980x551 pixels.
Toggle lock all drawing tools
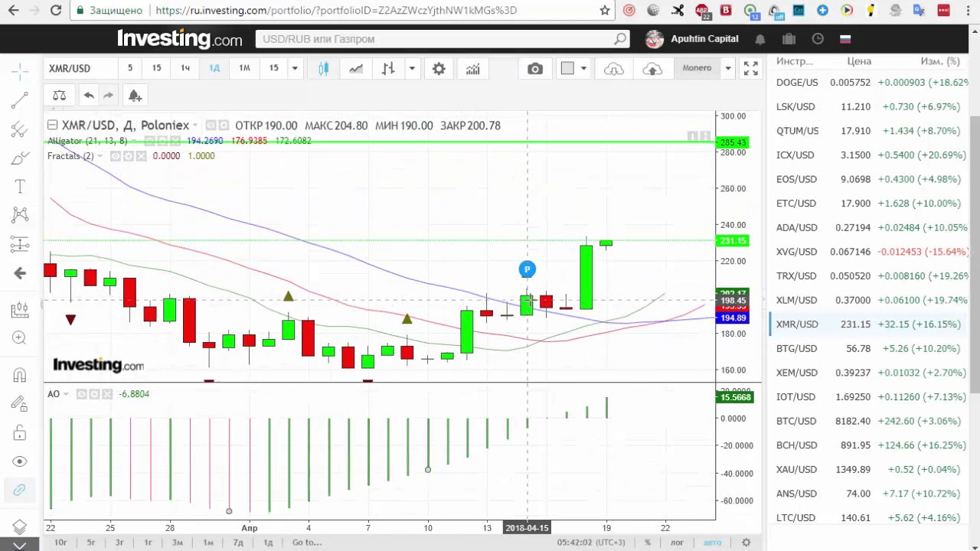(20, 433)
